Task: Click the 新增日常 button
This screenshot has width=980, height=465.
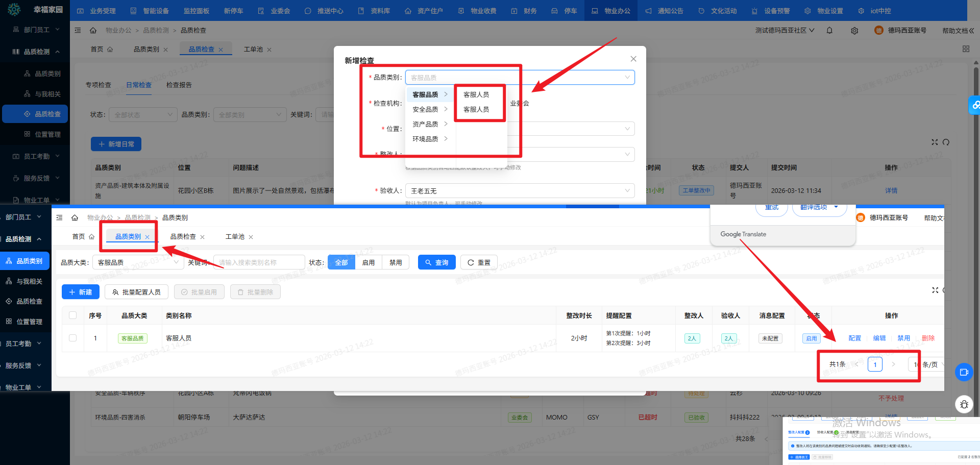Action: tap(116, 144)
